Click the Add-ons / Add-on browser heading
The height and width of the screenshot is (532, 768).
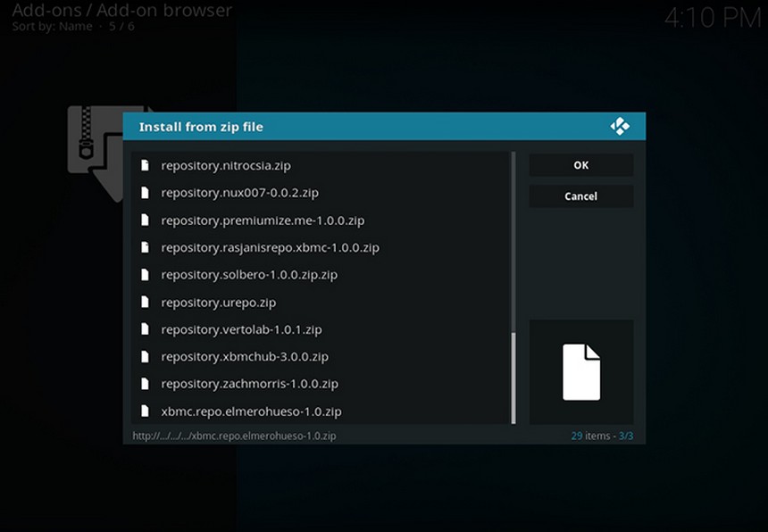[122, 10]
